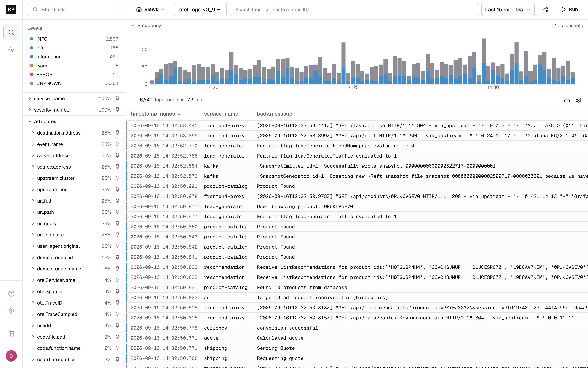The height and width of the screenshot is (368, 588).
Task: Open the log search sidebar icon
Action: [11, 32]
